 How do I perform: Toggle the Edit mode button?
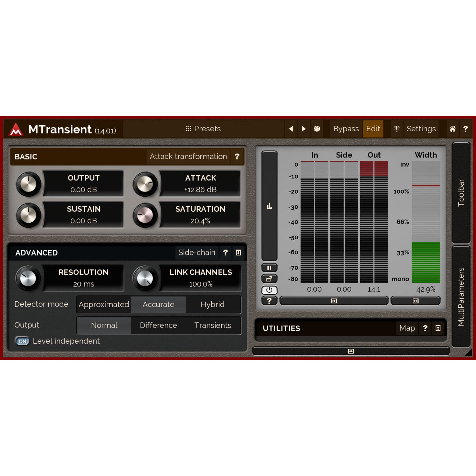click(373, 129)
